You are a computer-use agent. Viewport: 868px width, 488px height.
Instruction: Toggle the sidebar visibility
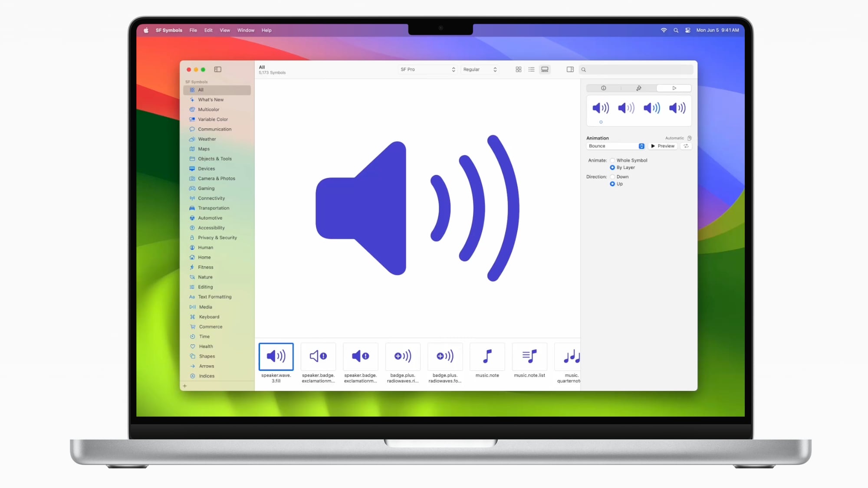[x=217, y=69]
